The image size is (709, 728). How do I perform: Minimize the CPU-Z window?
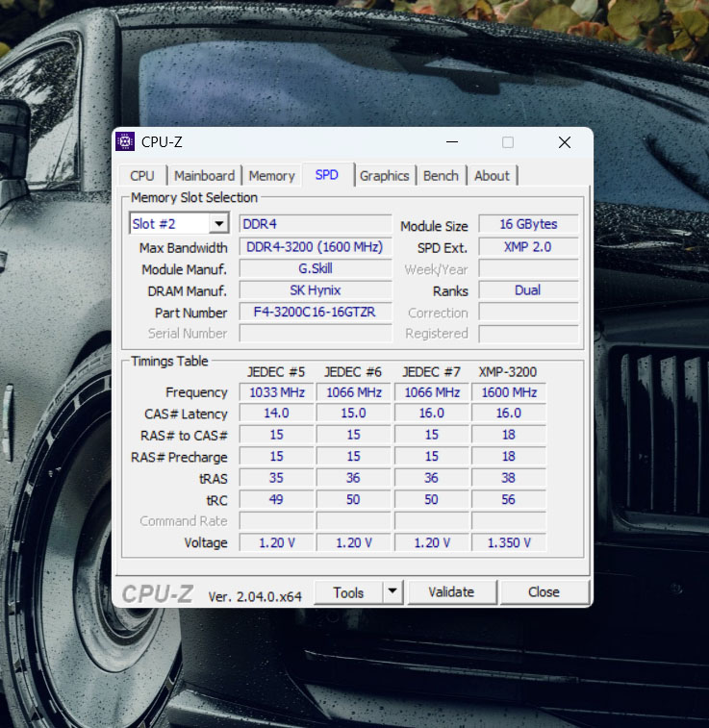(x=452, y=142)
